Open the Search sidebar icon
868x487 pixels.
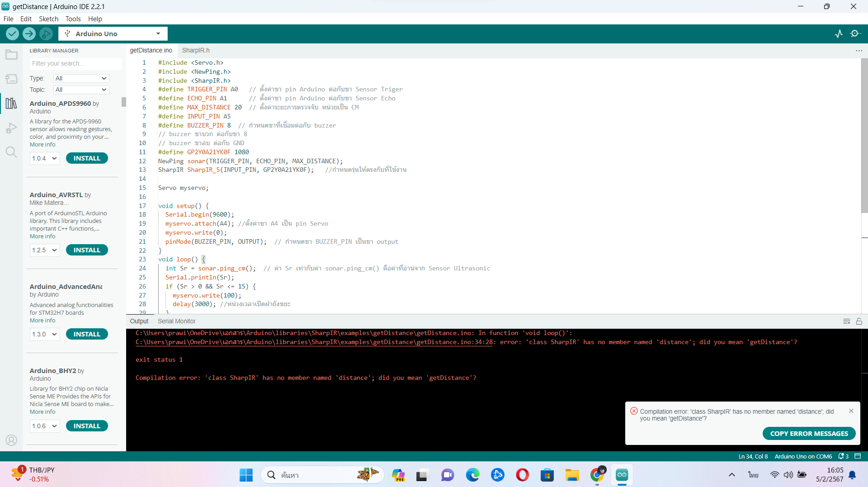(11, 152)
